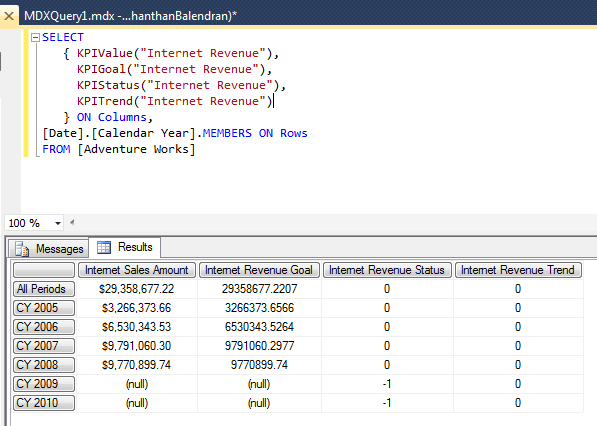This screenshot has width=597, height=426.
Task: Switch to the Results tab
Action: pyautogui.click(x=125, y=247)
